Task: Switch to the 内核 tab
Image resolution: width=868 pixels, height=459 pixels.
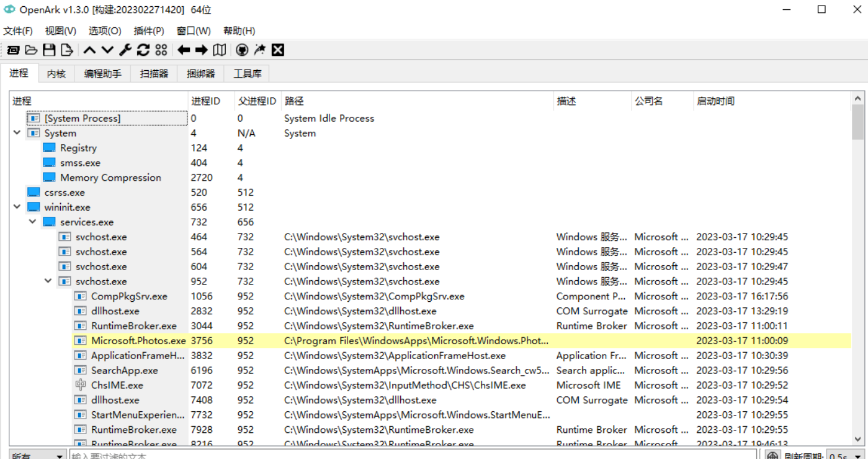Action: 56,73
